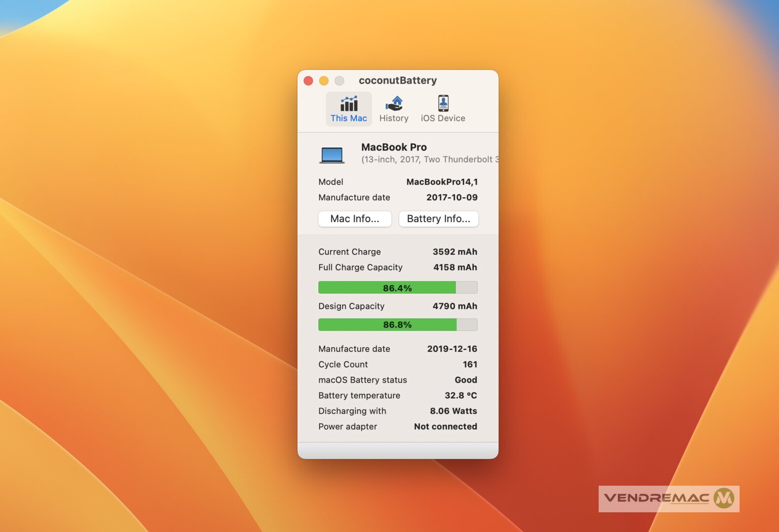Click the grayed-out zoom window button
The height and width of the screenshot is (532, 779).
click(339, 81)
